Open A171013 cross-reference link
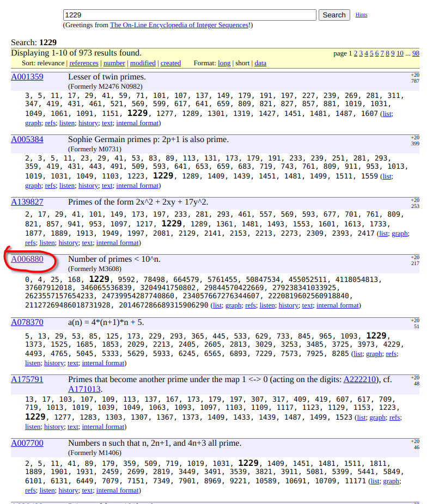Image resolution: width=439 pixels, height=504 pixels. [84, 389]
